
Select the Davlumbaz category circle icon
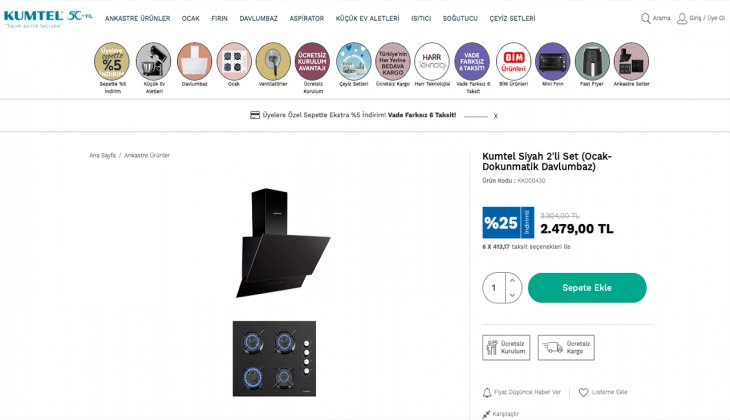193,61
